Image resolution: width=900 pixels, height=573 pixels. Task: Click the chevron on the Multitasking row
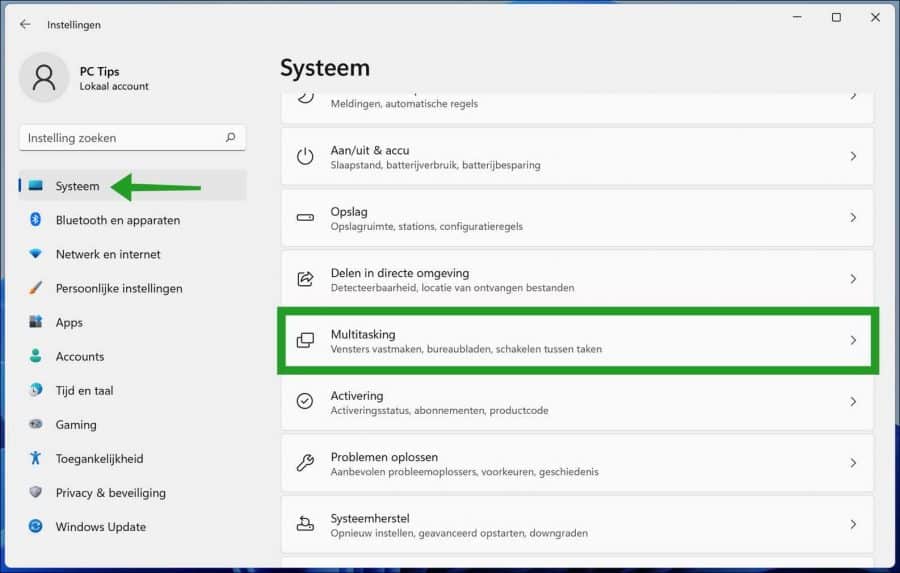853,340
